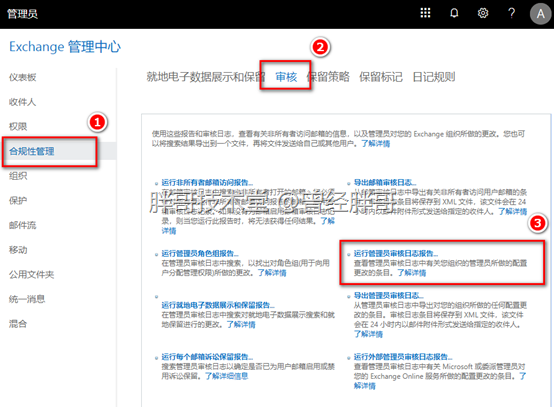The height and width of the screenshot is (407, 554).
Task: Open 运行管理员审核日志报告 link
Action: [396, 253]
